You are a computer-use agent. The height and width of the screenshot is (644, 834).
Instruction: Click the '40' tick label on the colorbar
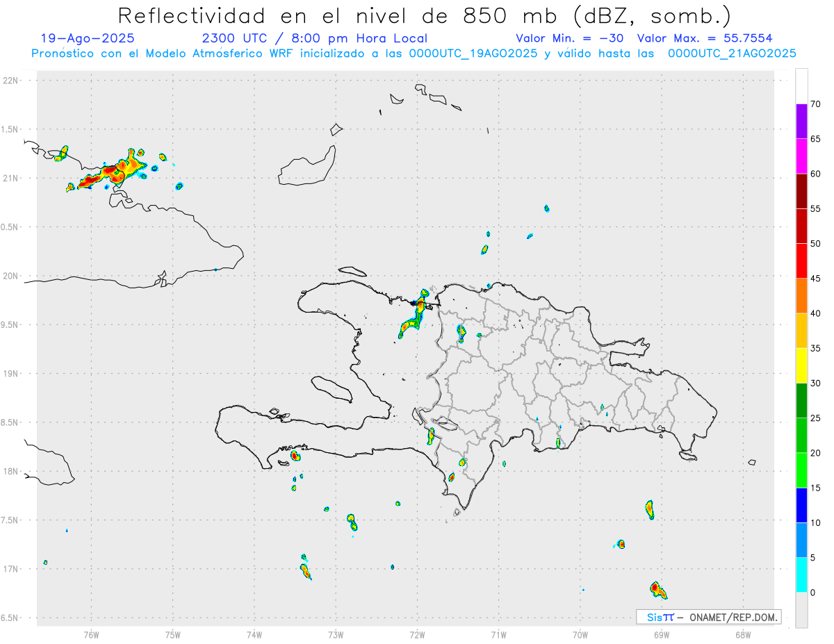coord(816,313)
